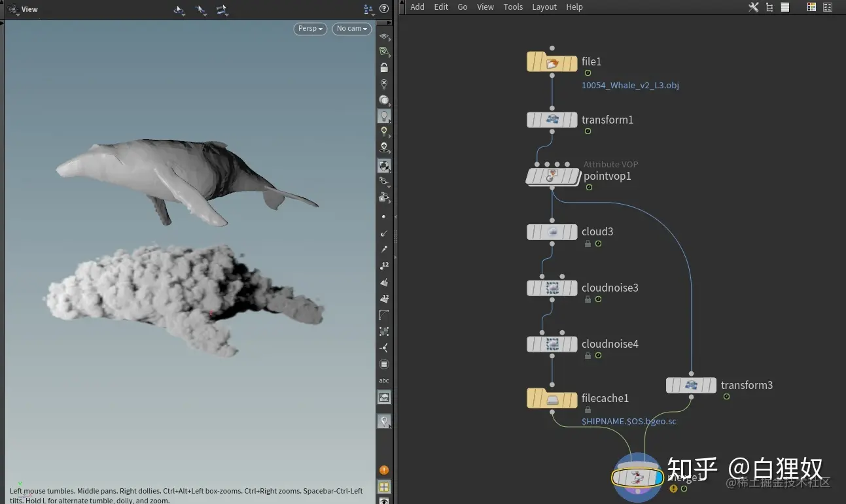Viewport: 846px width, 504px height.
Task: Click the orange warning indicator icon
Action: point(384,470)
